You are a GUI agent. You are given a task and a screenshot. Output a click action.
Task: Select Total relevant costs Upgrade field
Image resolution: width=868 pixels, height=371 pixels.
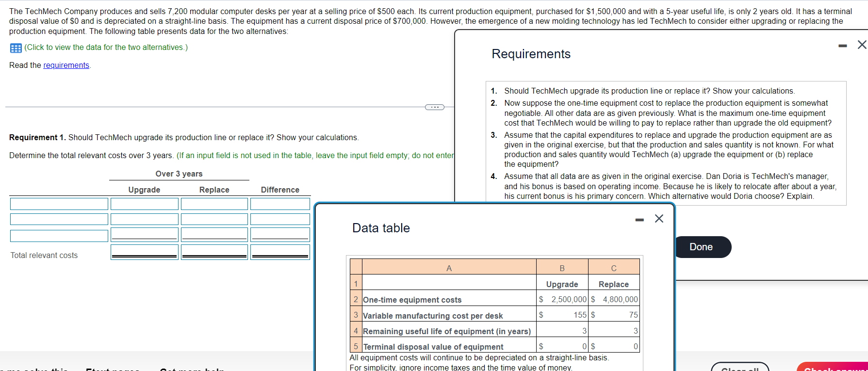(145, 252)
